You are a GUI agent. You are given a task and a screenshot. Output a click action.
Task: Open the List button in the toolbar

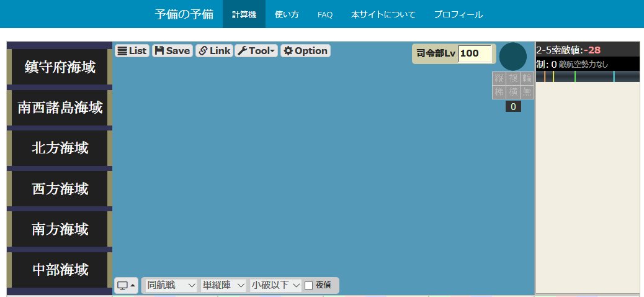(x=132, y=50)
